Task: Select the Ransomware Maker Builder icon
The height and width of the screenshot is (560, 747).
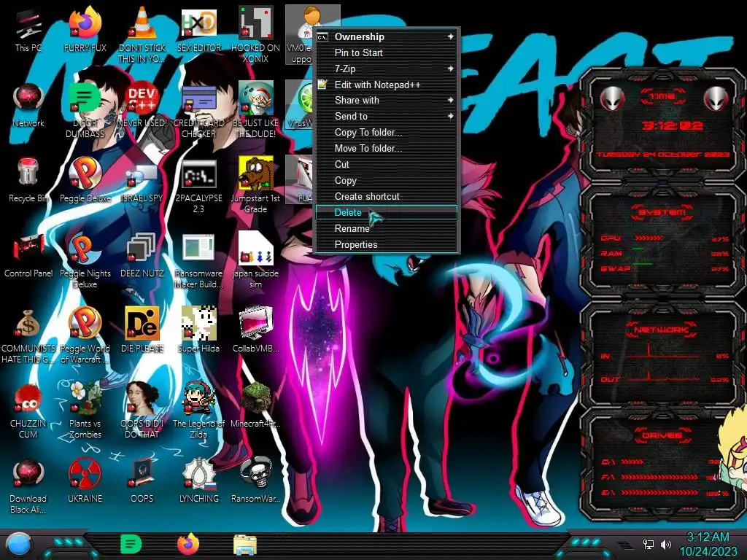Action: pyautogui.click(x=198, y=260)
